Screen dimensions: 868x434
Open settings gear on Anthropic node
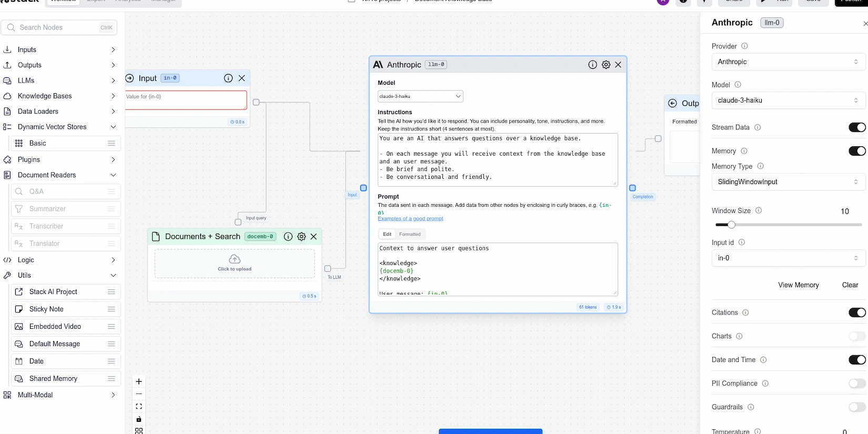[606, 65]
